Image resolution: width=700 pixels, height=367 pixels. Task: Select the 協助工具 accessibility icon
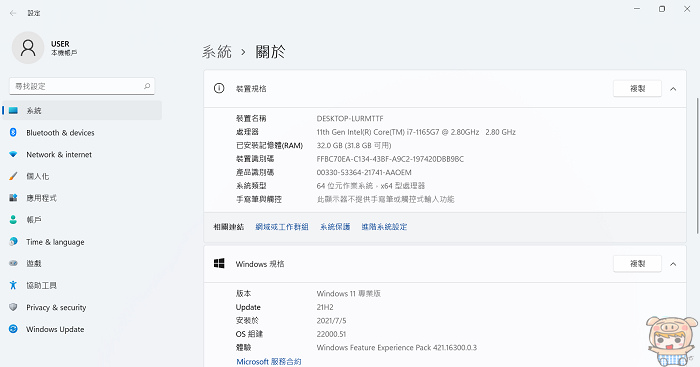(13, 285)
